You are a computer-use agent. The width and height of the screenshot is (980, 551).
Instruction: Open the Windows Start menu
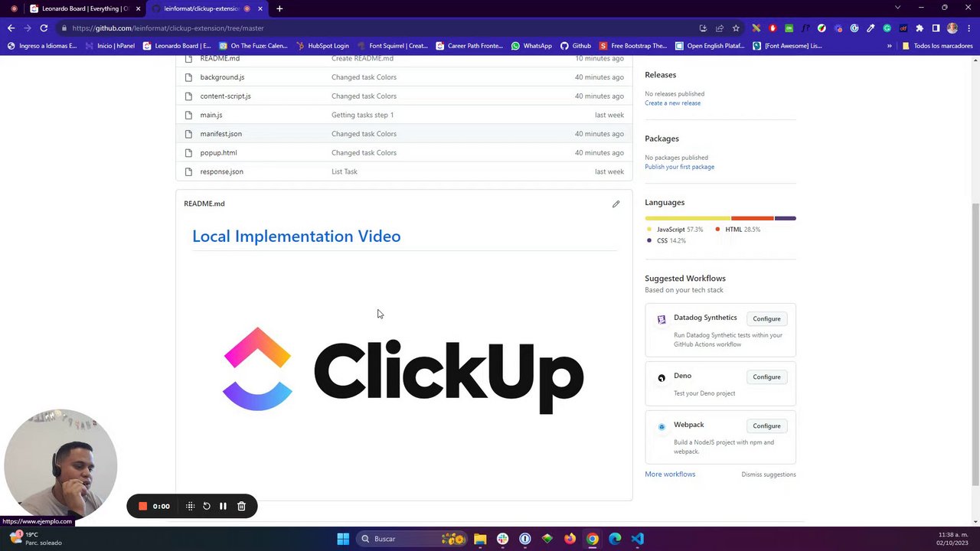(x=343, y=539)
